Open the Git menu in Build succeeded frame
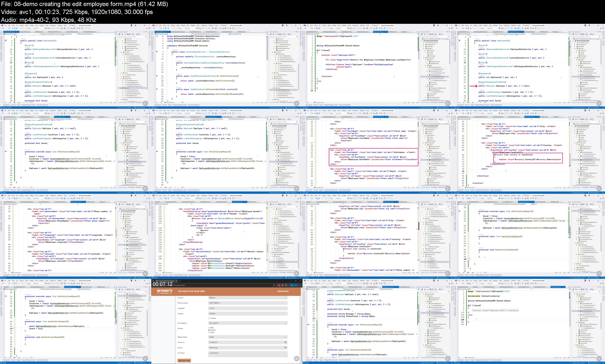Viewport: 605px width, 364px height. coord(17,25)
